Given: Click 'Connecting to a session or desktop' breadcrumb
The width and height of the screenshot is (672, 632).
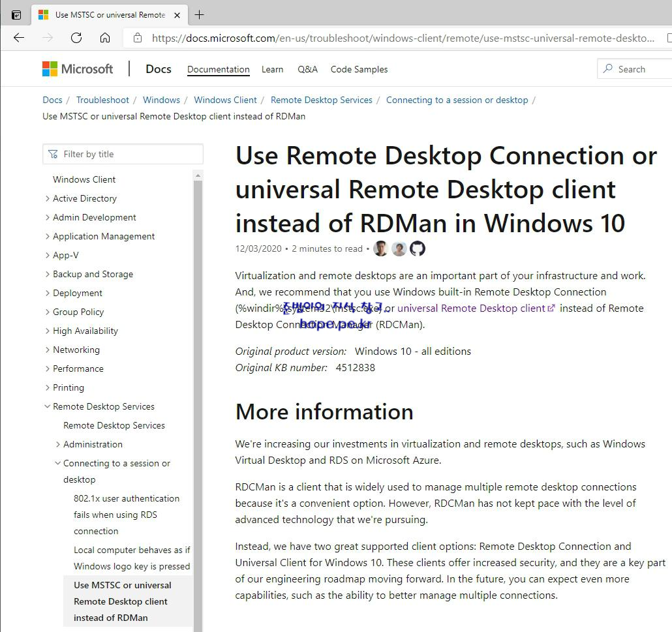Looking at the screenshot, I should click(457, 100).
